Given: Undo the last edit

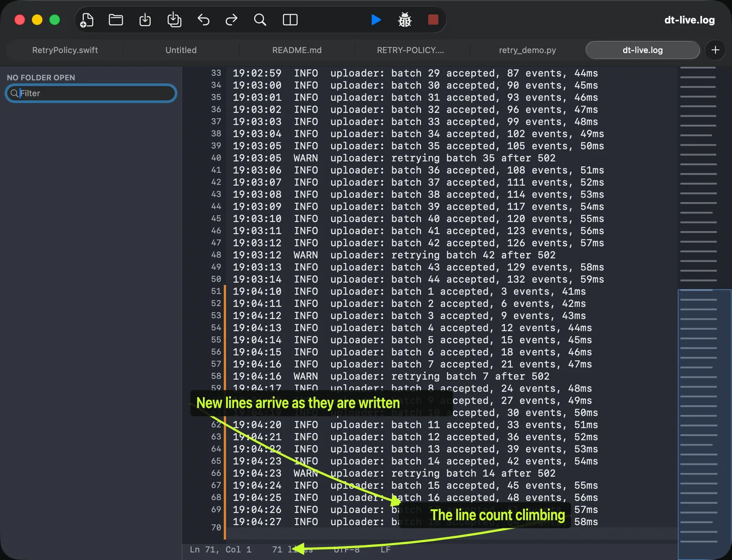Looking at the screenshot, I should pos(203,20).
